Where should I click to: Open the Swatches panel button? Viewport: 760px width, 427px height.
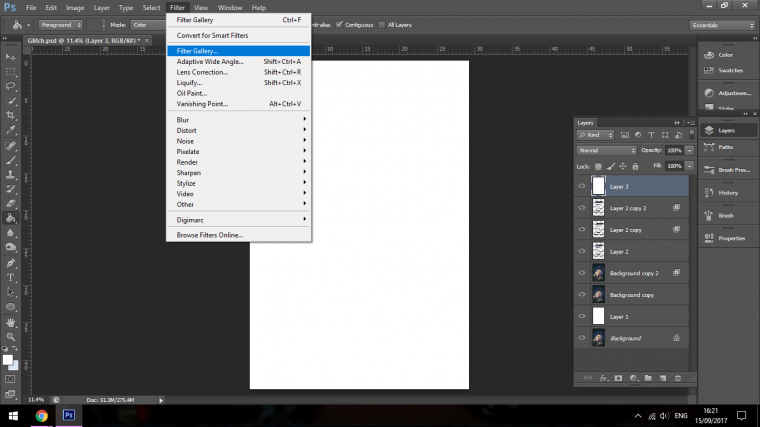(726, 70)
